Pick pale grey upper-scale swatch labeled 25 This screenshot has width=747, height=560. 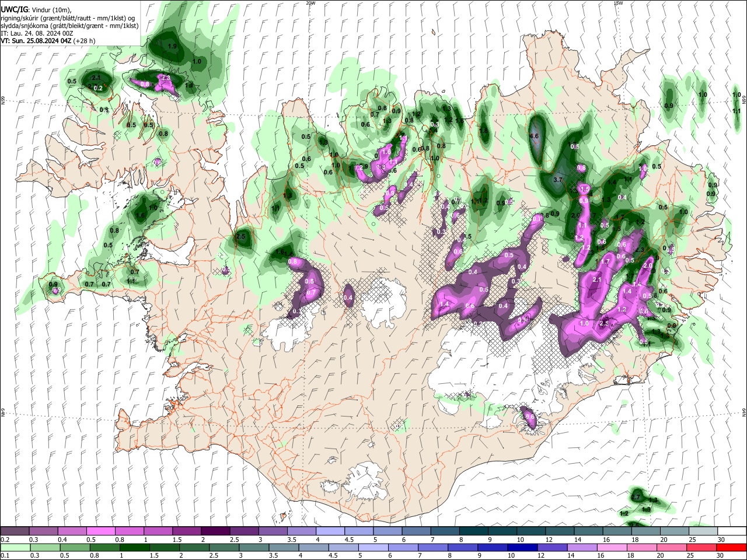click(x=704, y=531)
